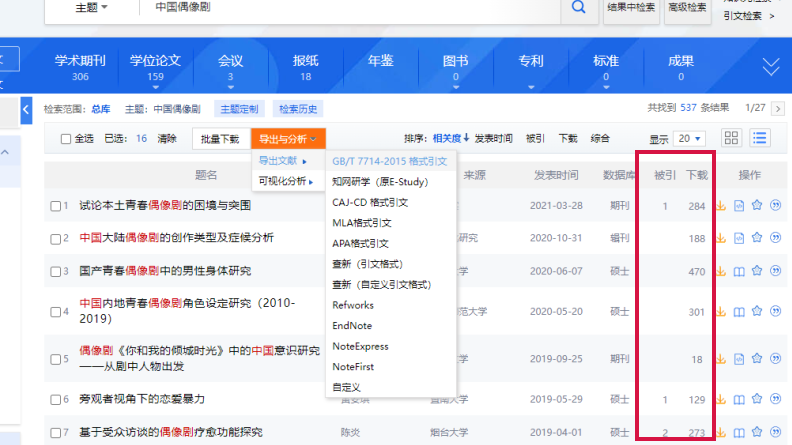The width and height of the screenshot is (792, 445).
Task: Download result 6 with 129 downloads
Action: 721,400
